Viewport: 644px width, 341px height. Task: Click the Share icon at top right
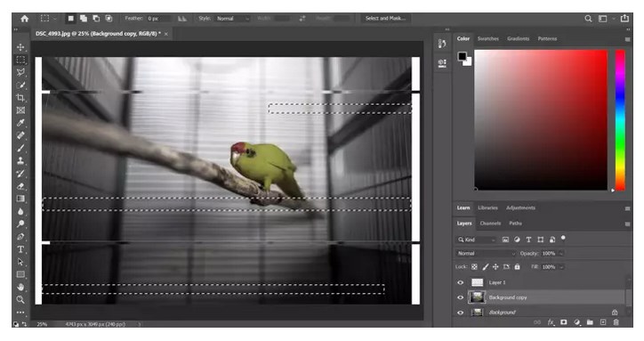624,19
